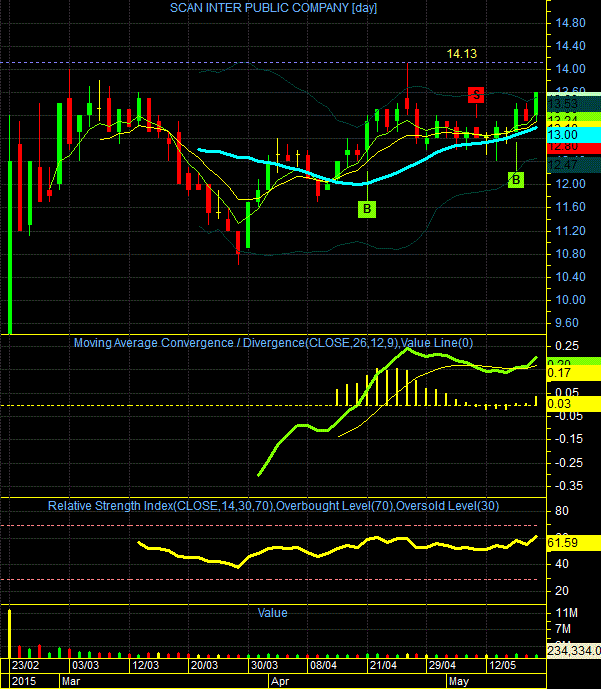Click the 80 level on RSI axis
The image size is (601, 689).
point(562,511)
